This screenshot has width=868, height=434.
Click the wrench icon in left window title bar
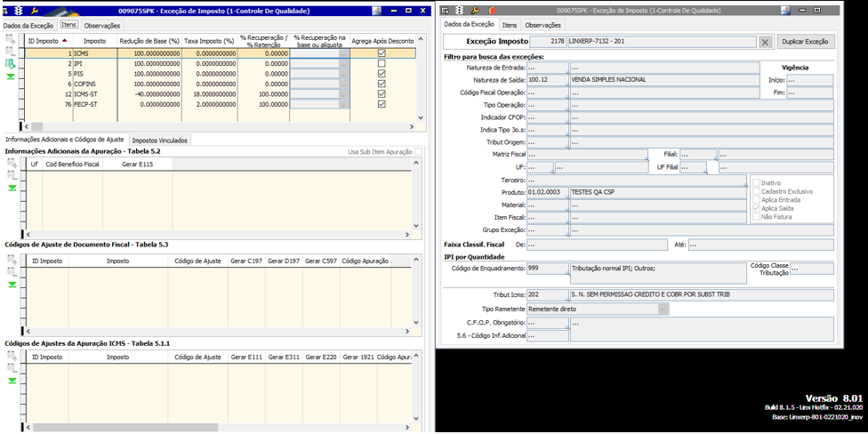35,11
